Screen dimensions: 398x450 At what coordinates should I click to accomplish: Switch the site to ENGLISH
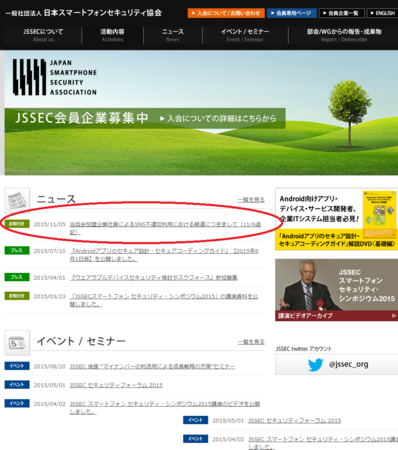[383, 13]
